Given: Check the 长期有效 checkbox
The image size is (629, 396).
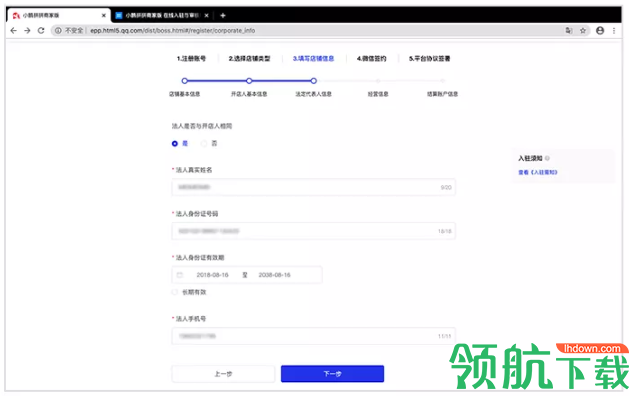Looking at the screenshot, I should 174,292.
